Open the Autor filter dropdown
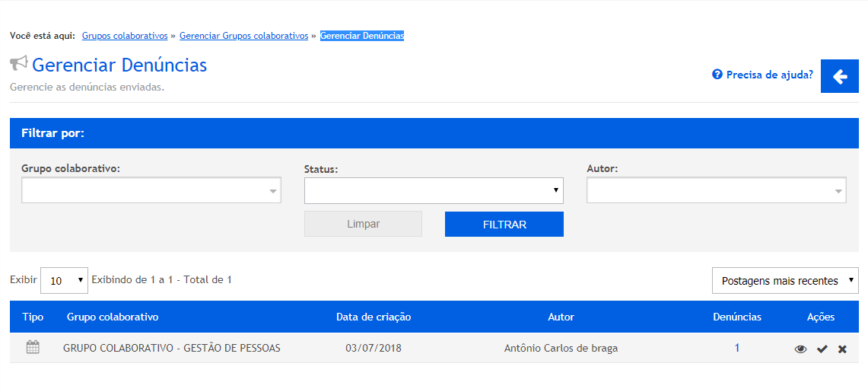The height and width of the screenshot is (392, 868). click(x=716, y=190)
